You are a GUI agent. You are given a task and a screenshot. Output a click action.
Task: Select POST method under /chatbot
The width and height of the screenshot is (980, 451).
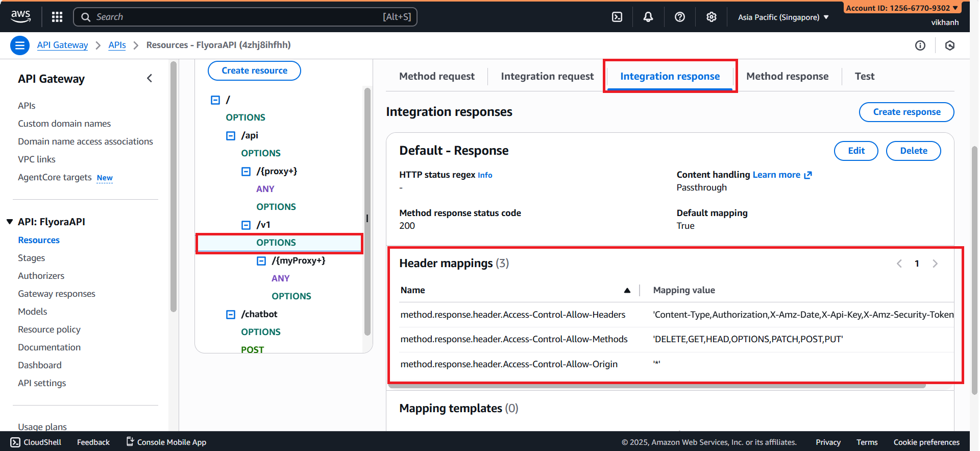coord(253,349)
